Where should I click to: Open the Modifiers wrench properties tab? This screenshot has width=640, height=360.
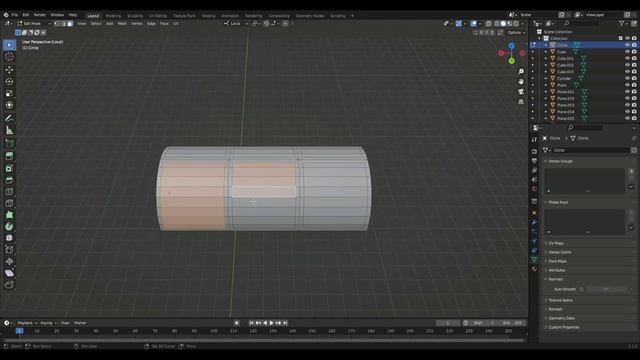click(x=534, y=222)
